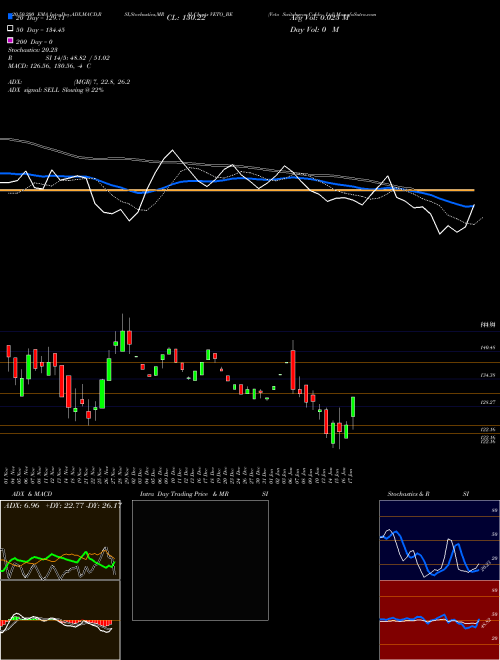Select the '50 Day = 134.45' legend text

pyautogui.click(x=40, y=30)
